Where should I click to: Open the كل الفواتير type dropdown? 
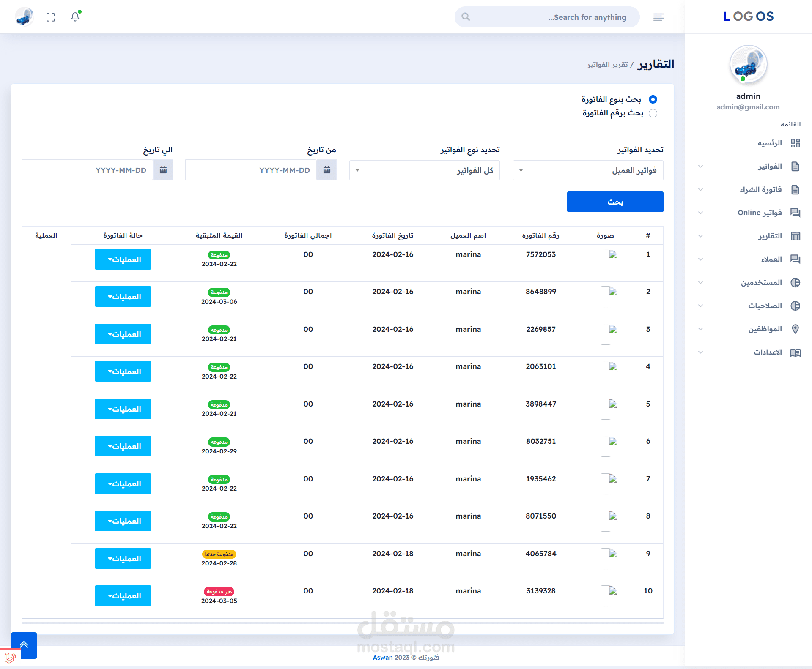[424, 170]
